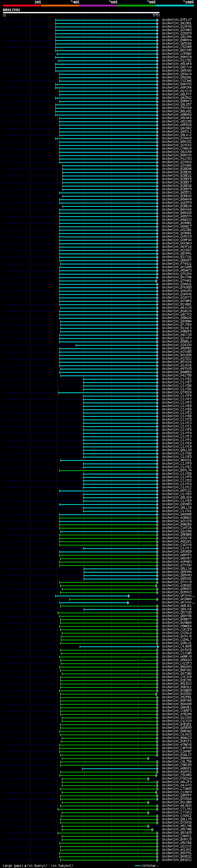Click the 575 query end position label
The height and width of the screenshot is (868, 197).
pyautogui.click(x=155, y=15)
